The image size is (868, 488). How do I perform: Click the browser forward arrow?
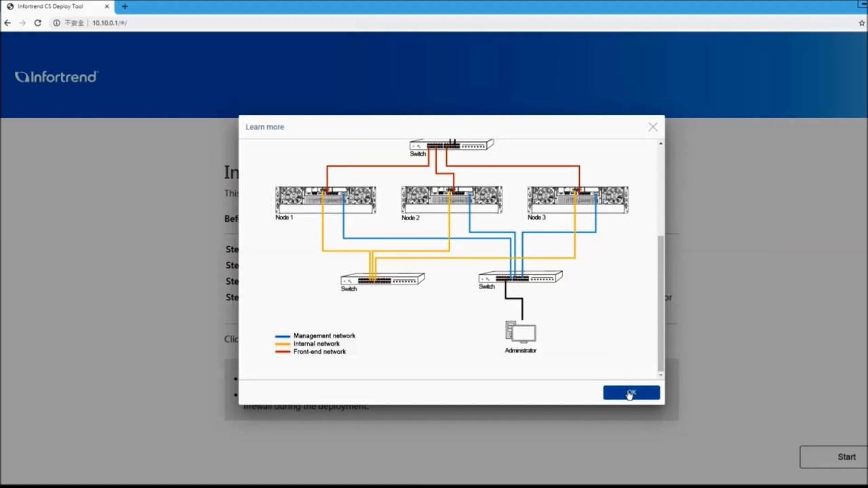[x=22, y=22]
